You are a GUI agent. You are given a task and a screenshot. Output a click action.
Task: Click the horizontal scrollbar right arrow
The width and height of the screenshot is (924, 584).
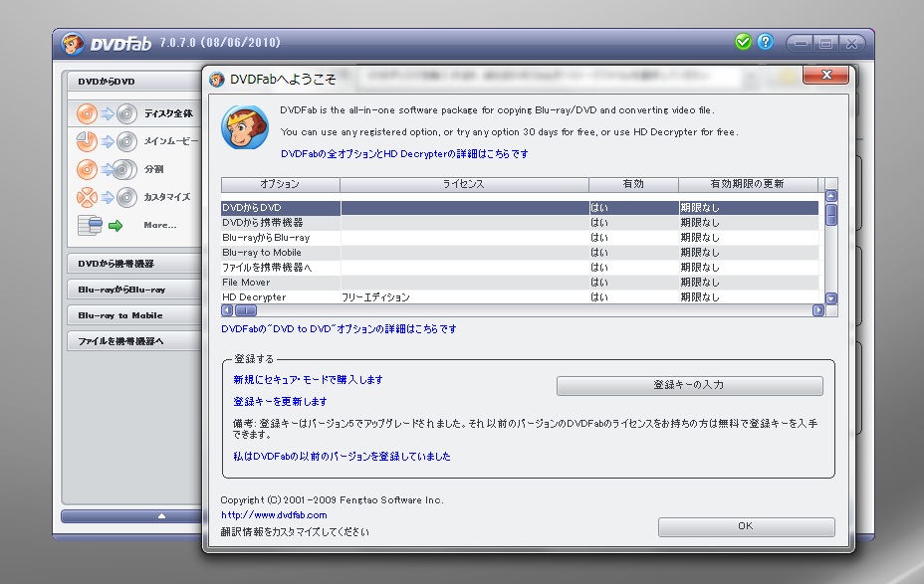[818, 310]
